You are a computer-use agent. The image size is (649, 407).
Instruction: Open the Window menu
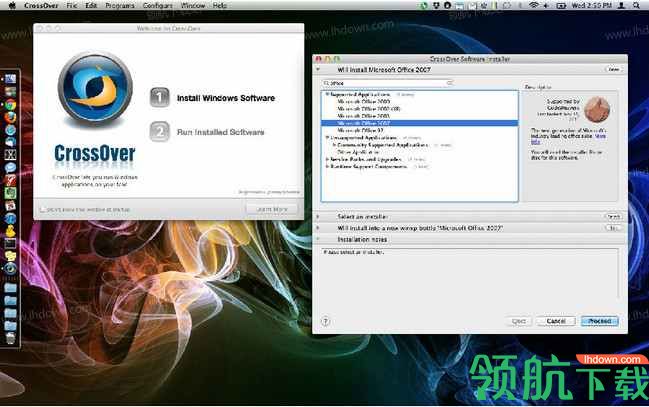[x=193, y=5]
